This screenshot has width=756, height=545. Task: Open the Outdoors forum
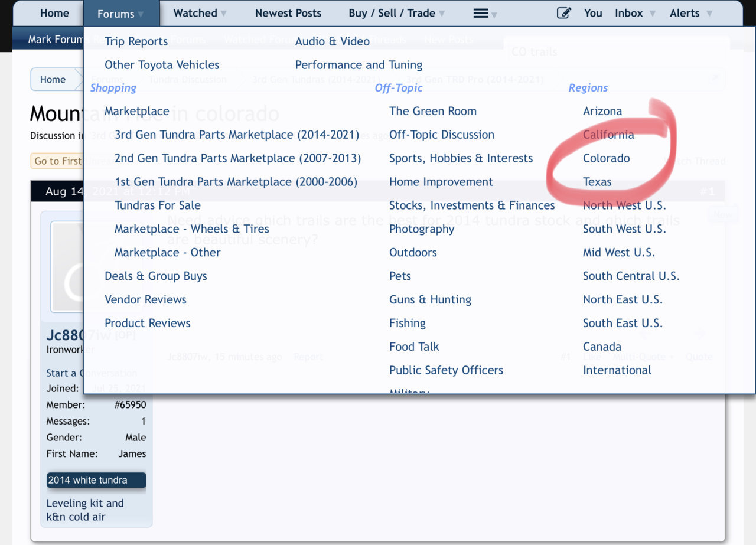(x=413, y=253)
